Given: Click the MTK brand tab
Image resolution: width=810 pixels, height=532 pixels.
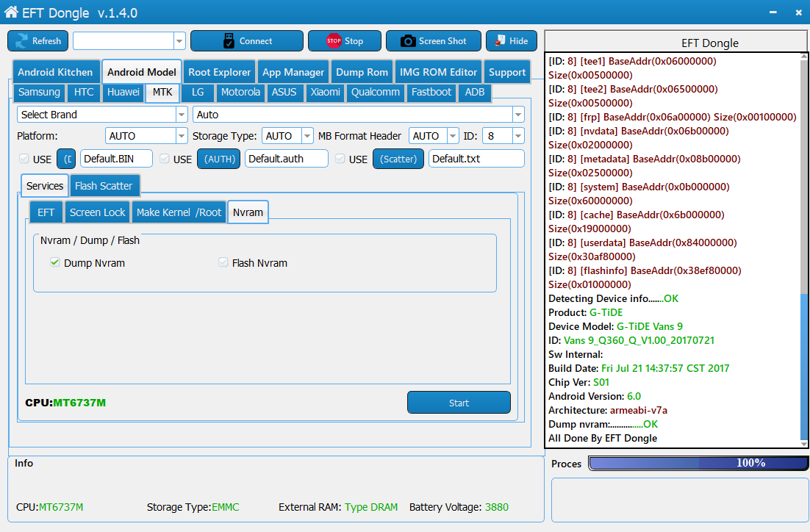Looking at the screenshot, I should (x=162, y=93).
